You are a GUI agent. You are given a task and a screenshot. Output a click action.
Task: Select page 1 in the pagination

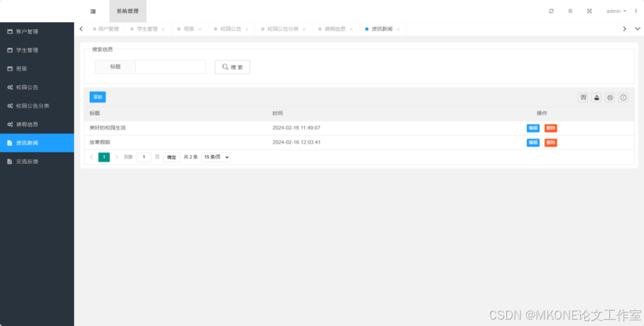(104, 157)
